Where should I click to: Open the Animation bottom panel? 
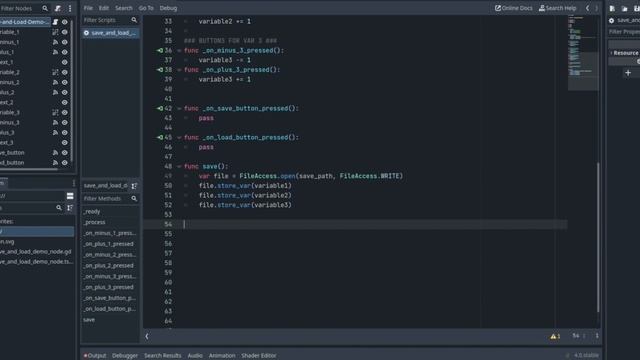coord(222,356)
